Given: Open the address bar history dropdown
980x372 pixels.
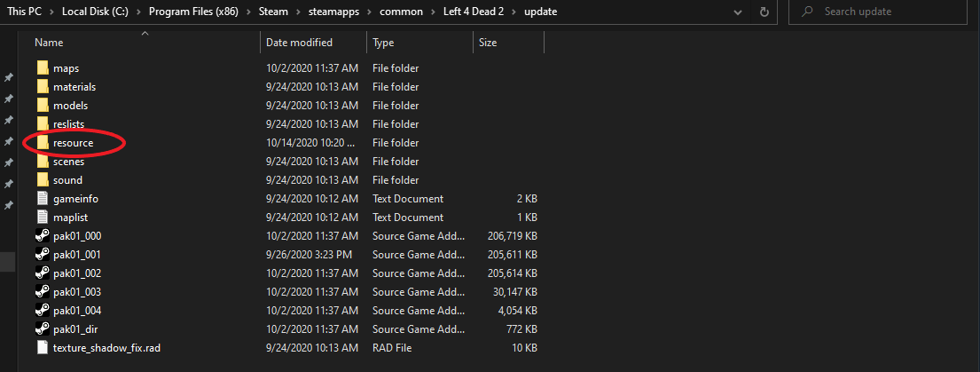Looking at the screenshot, I should pos(739,12).
